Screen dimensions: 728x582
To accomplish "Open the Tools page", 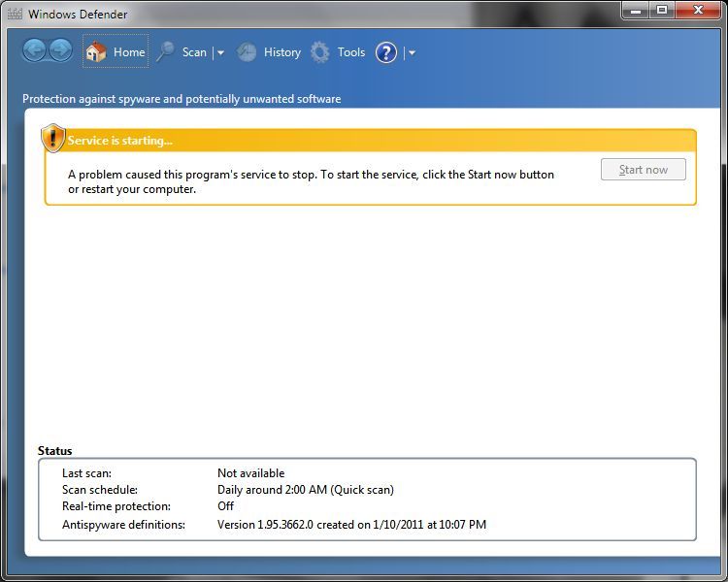I will (x=351, y=52).
